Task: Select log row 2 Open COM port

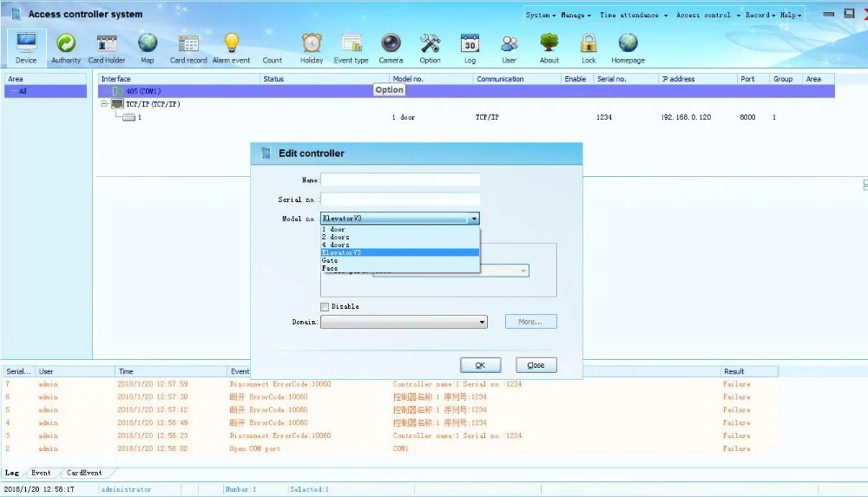Action: click(391, 448)
